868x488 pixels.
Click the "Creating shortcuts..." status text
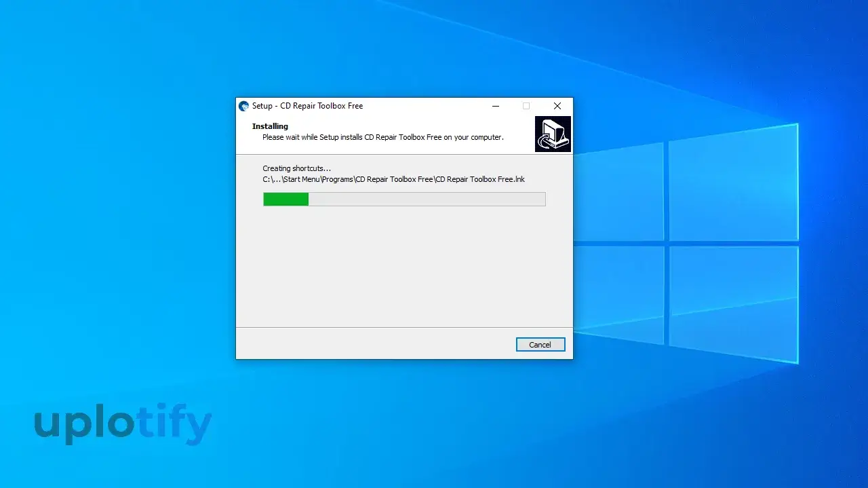point(296,168)
